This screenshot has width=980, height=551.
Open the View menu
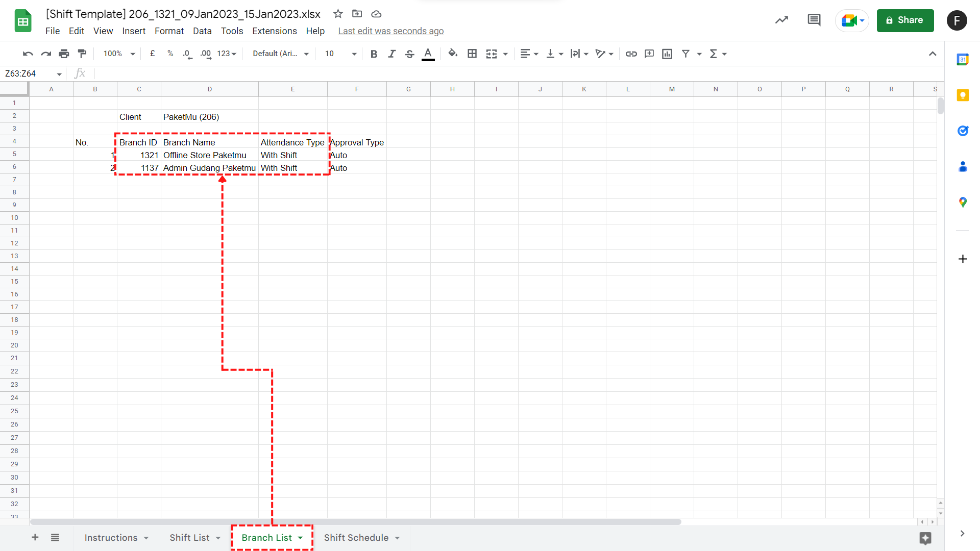click(x=103, y=31)
